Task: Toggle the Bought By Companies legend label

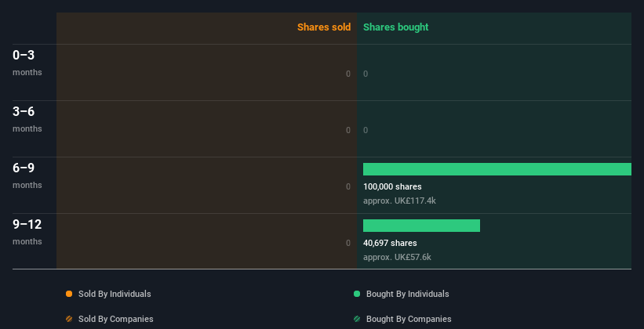Action: tap(409, 319)
